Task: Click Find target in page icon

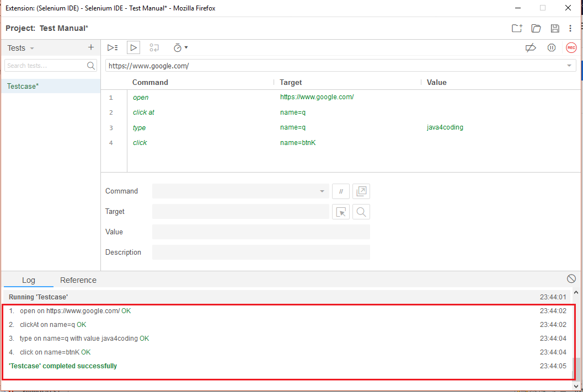Action: [x=361, y=212]
